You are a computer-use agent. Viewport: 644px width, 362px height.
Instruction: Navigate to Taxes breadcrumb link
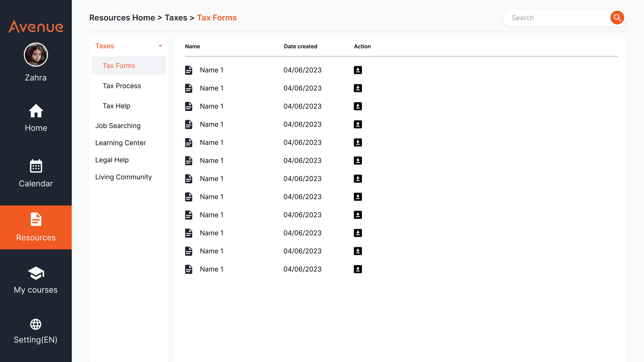pos(176,18)
